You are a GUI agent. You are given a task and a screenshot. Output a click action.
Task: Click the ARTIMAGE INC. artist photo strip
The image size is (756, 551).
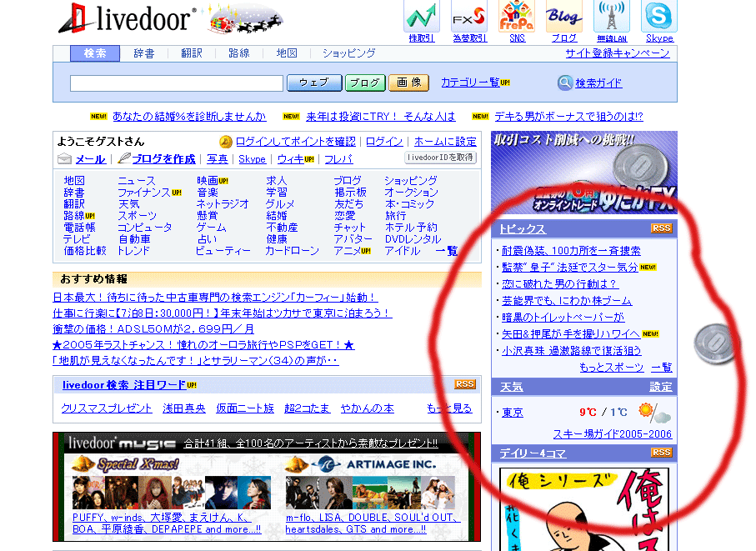point(370,493)
